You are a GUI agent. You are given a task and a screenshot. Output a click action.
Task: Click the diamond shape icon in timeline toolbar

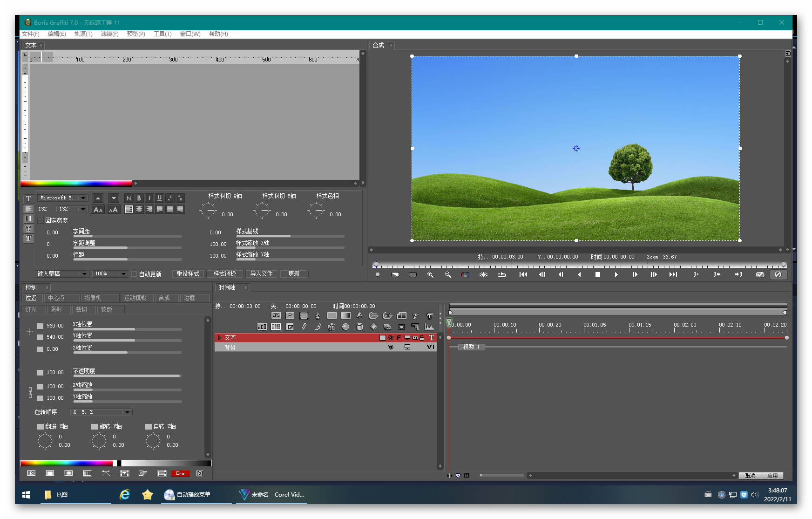373,327
